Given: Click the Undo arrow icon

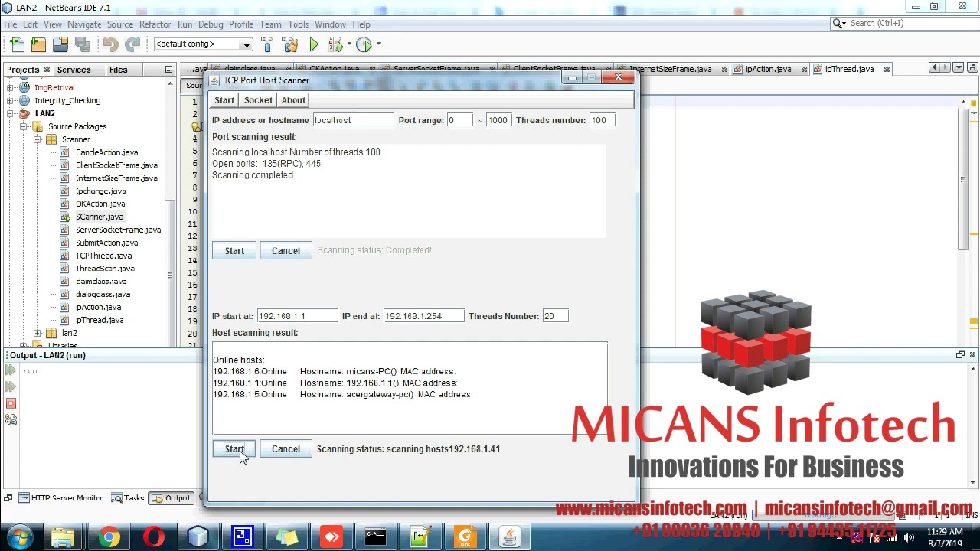Looking at the screenshot, I should pyautogui.click(x=111, y=45).
